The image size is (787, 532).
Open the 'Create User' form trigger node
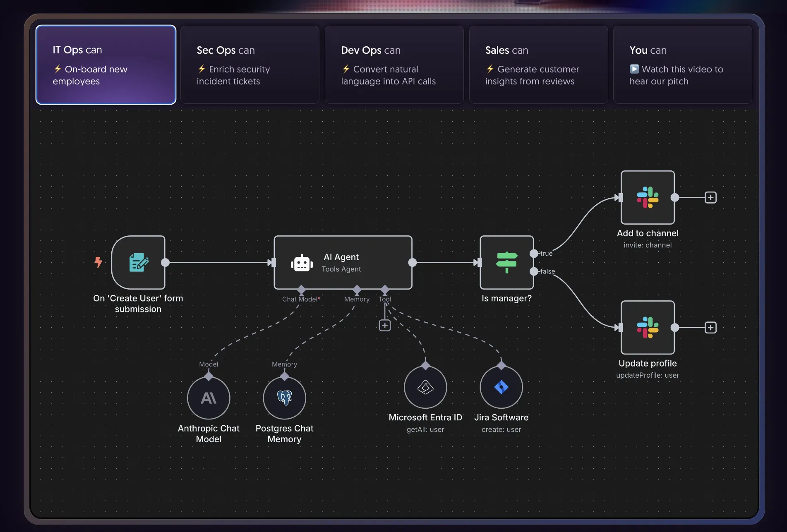pos(139,262)
